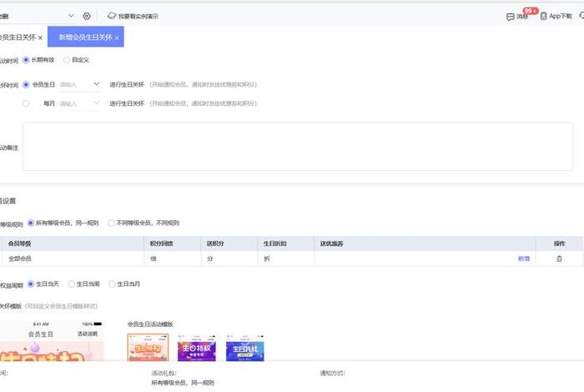
Task: Switch to the 新增会员生日关怀 tab
Action: pos(85,38)
